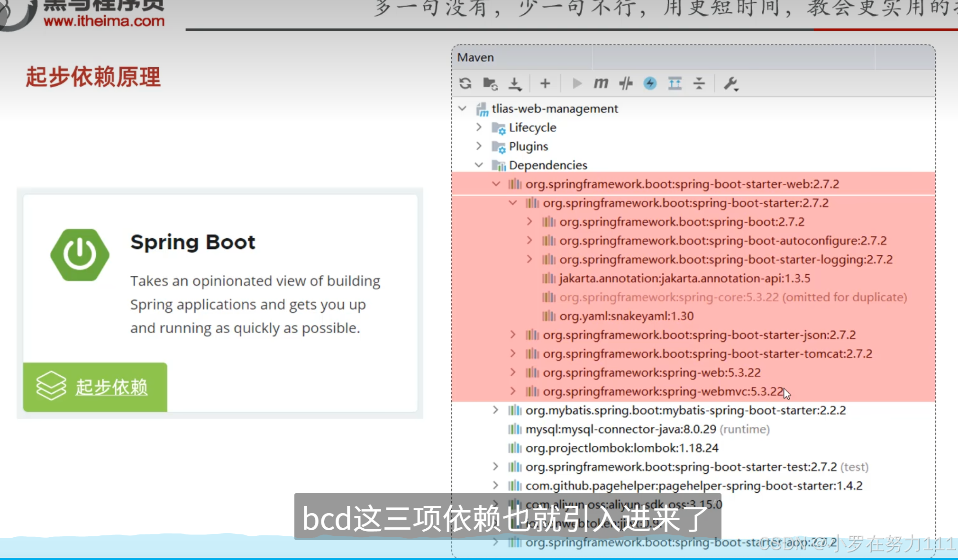The image size is (958, 560).
Task: Expand spring-boot-starter-tomcat:2.7.2 chevron
Action: [512, 353]
